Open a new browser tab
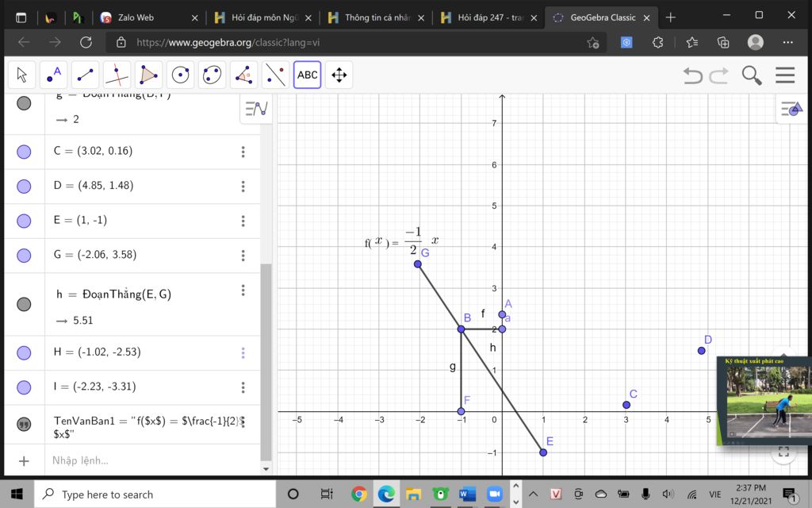812x508 pixels. click(x=671, y=17)
